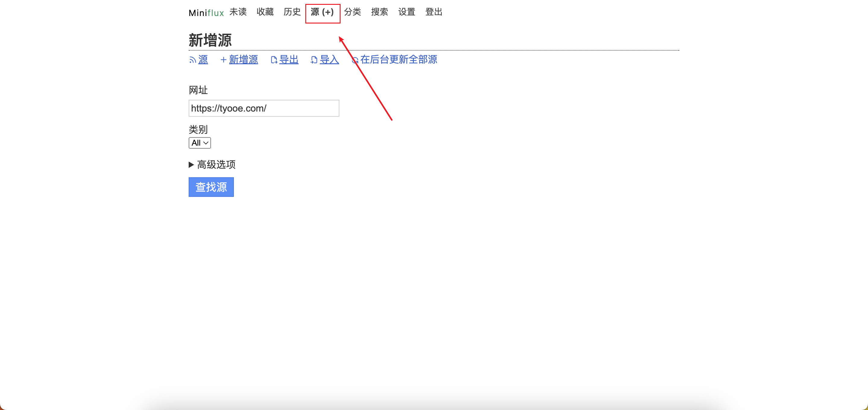Open the 未读 menu item
The image size is (868, 410).
point(238,12)
